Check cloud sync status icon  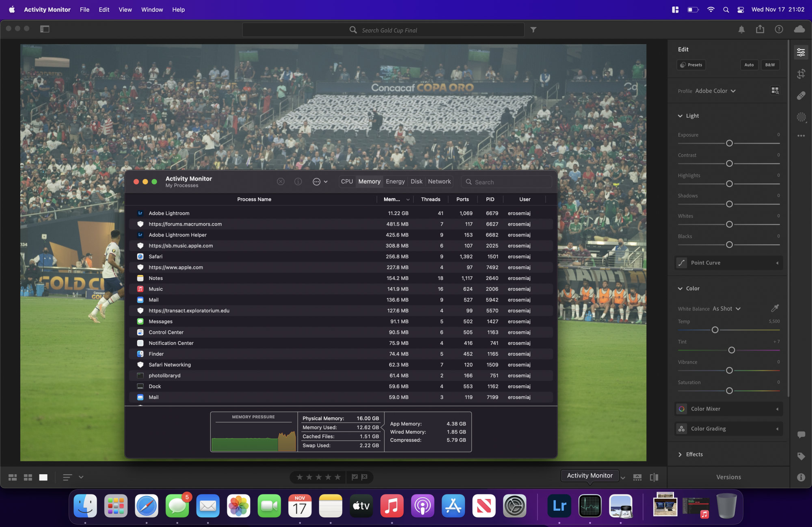click(x=799, y=29)
